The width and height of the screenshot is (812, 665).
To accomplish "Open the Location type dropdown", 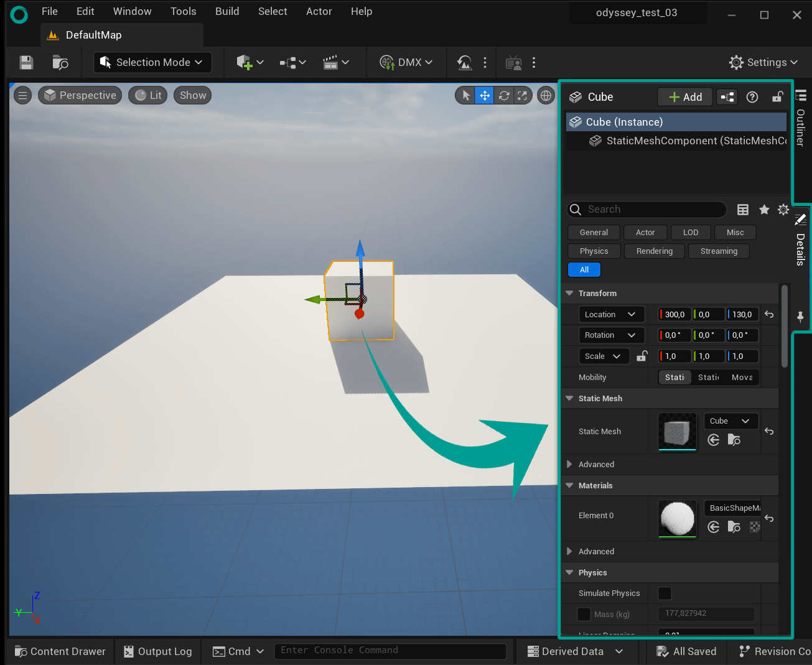I will [x=611, y=315].
